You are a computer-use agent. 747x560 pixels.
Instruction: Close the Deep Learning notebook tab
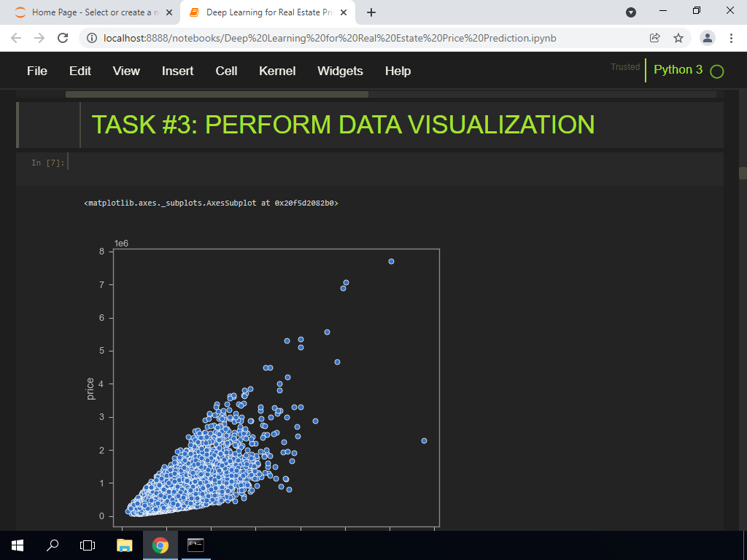point(344,12)
